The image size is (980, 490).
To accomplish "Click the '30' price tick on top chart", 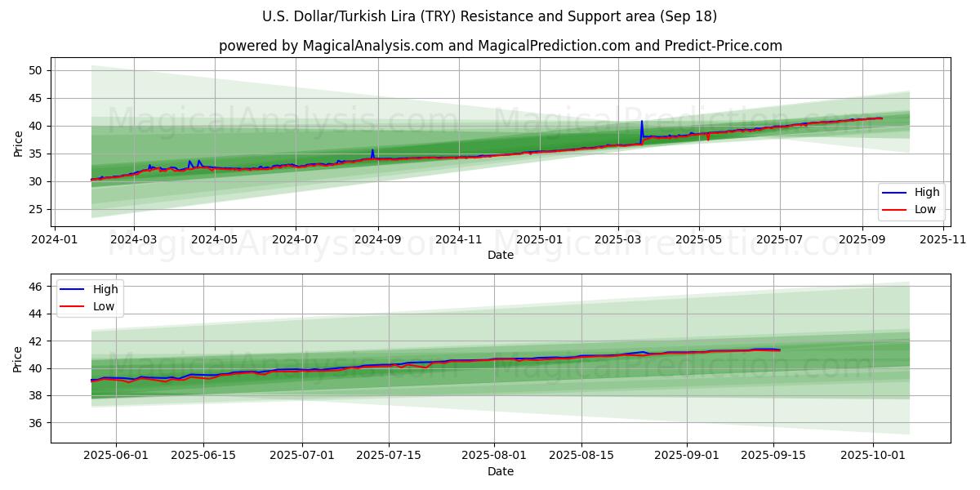I will [x=36, y=181].
